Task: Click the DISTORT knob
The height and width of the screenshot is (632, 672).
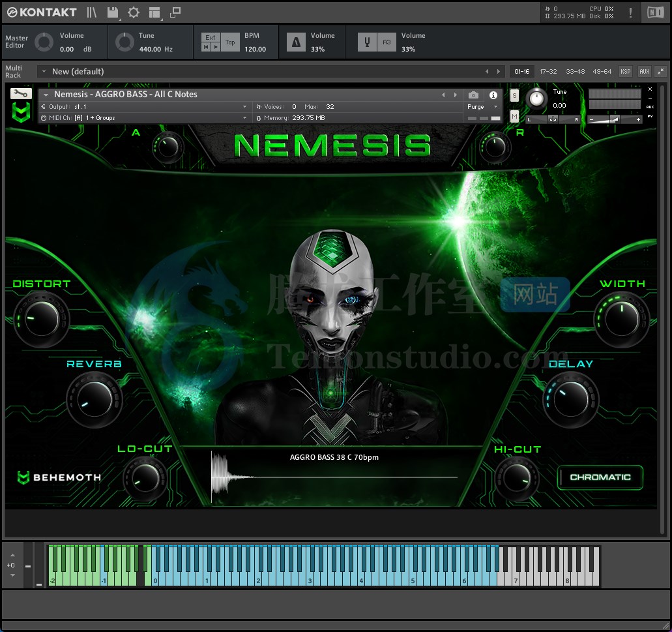Action: [x=42, y=319]
